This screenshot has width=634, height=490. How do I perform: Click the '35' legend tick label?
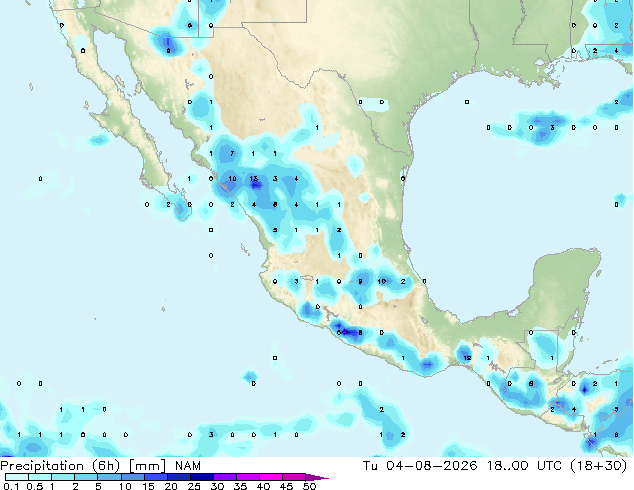tap(240, 486)
